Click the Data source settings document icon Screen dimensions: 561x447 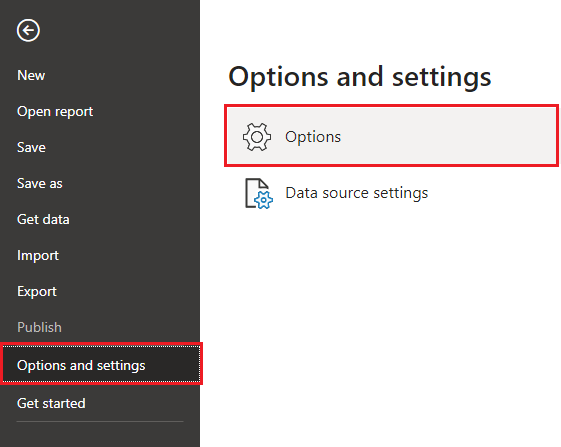point(259,193)
